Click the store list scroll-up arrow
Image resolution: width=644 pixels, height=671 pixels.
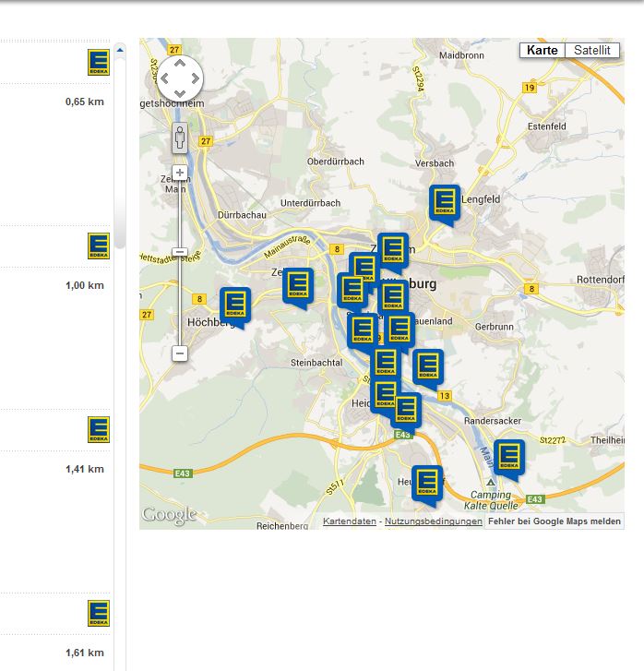[x=120, y=50]
